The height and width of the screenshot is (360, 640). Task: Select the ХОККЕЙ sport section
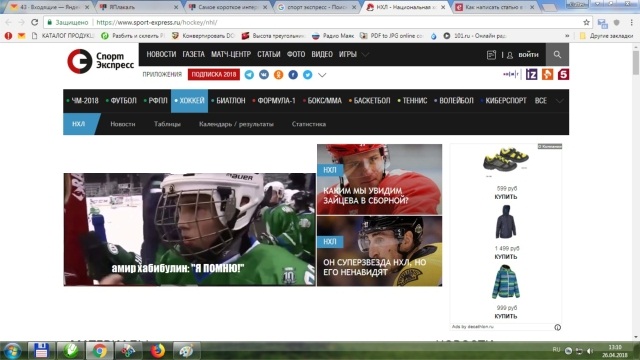pos(189,100)
